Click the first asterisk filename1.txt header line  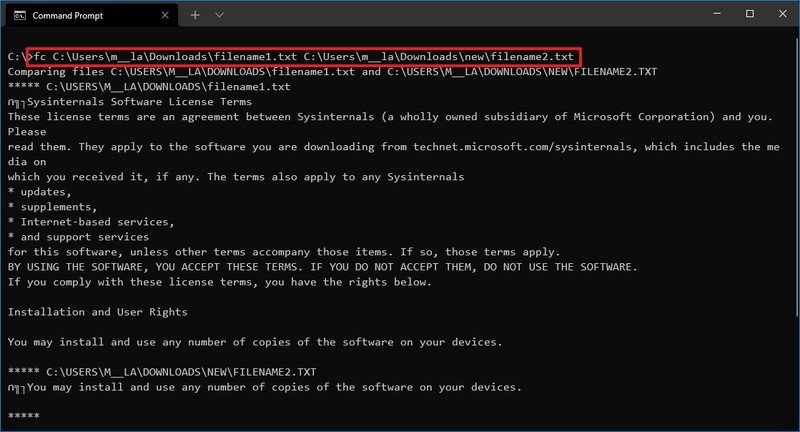pyautogui.click(x=149, y=87)
